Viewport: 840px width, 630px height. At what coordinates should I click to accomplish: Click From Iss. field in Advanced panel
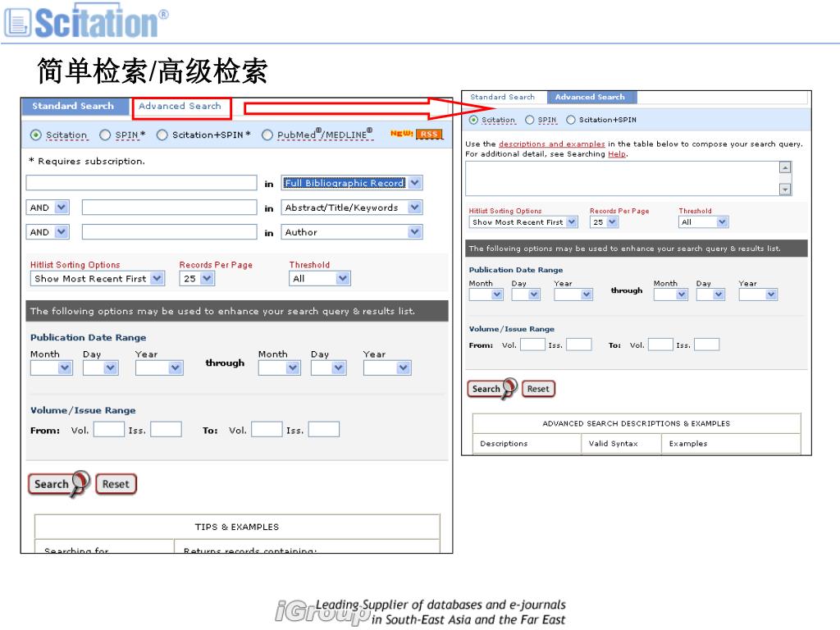578,345
